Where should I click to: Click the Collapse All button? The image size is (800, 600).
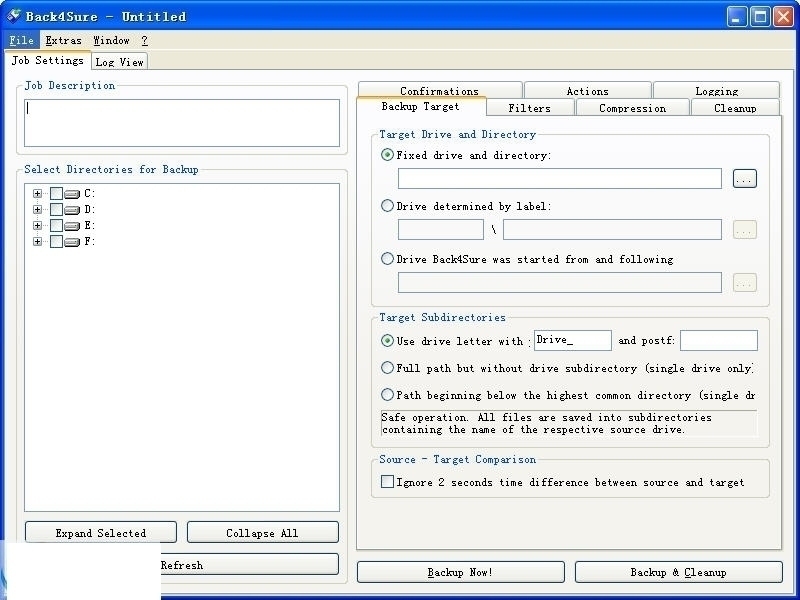pos(262,532)
